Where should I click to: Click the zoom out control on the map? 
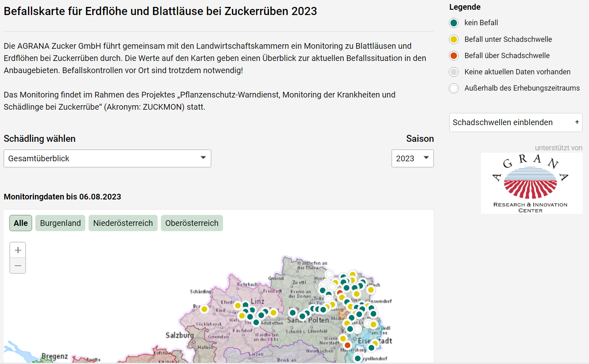[17, 265]
